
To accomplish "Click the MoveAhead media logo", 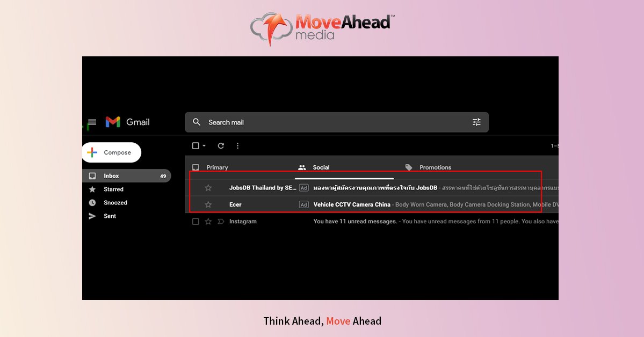I will pyautogui.click(x=322, y=29).
